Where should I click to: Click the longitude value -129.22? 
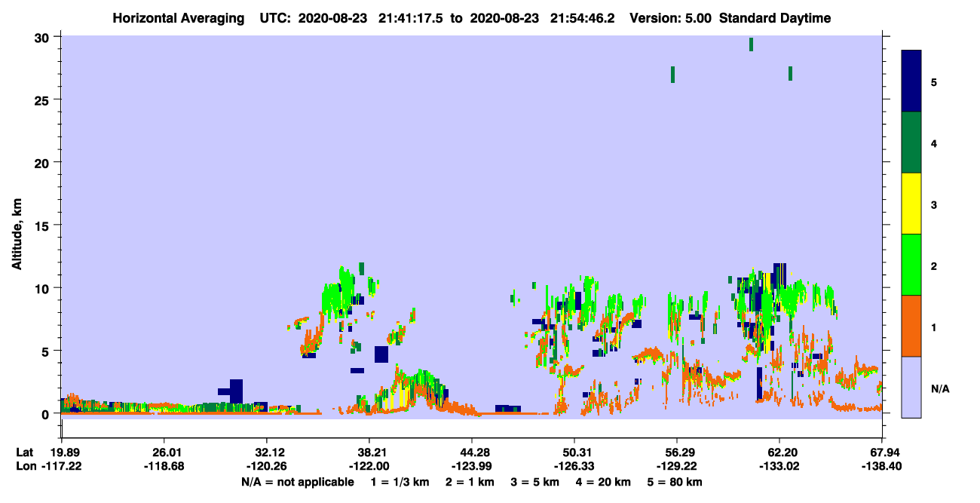[677, 467]
